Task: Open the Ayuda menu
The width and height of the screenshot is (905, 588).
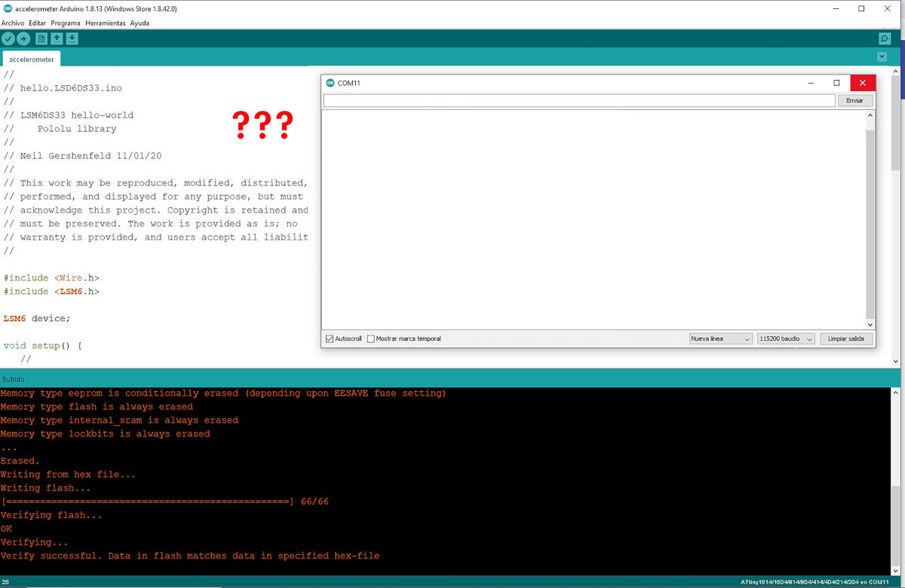Action: [x=140, y=23]
